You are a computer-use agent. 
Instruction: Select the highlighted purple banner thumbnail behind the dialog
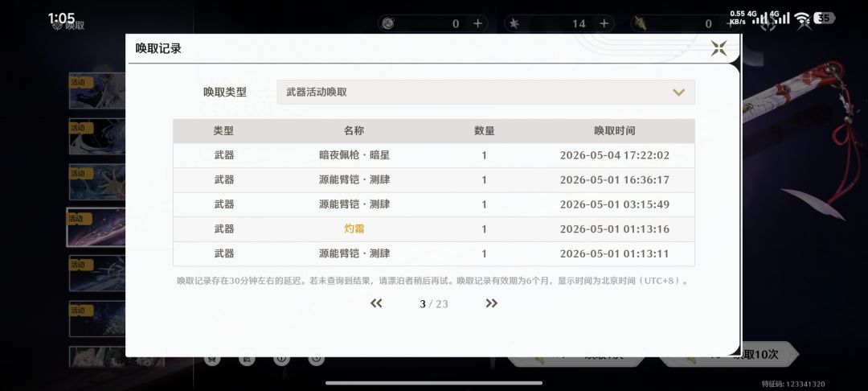tap(96, 227)
